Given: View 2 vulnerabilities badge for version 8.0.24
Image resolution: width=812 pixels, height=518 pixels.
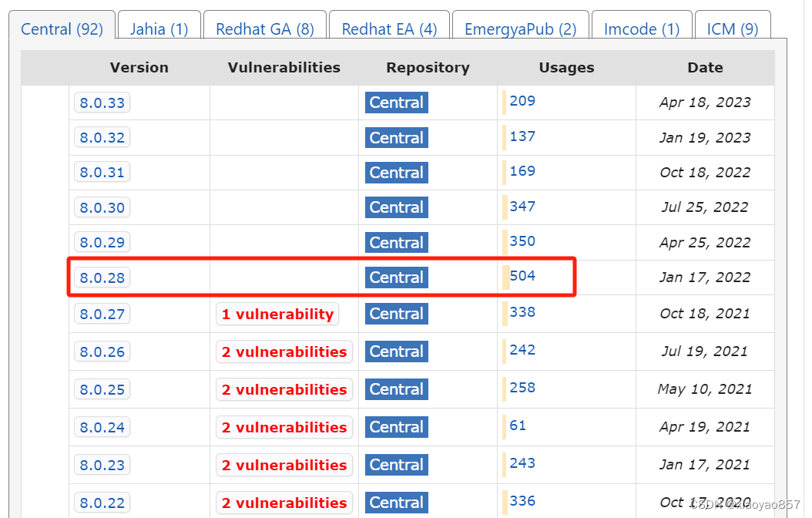Looking at the screenshot, I should (284, 427).
